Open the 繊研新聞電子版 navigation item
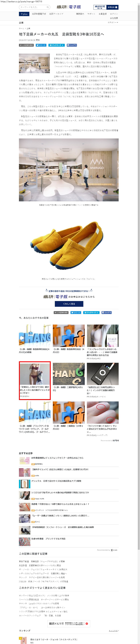 pos(39,14)
